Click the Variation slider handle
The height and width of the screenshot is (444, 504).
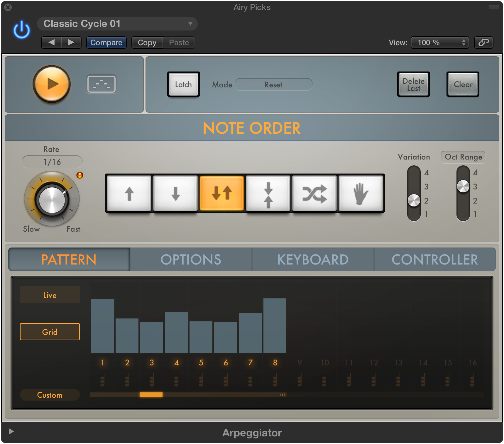(414, 201)
